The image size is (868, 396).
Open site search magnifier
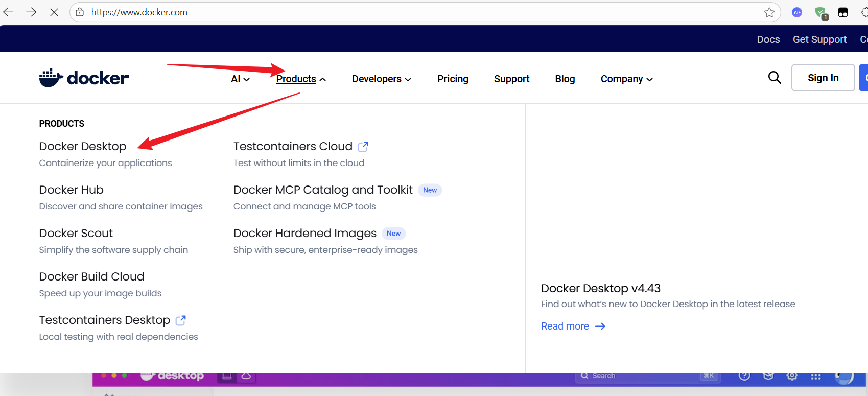coord(775,78)
